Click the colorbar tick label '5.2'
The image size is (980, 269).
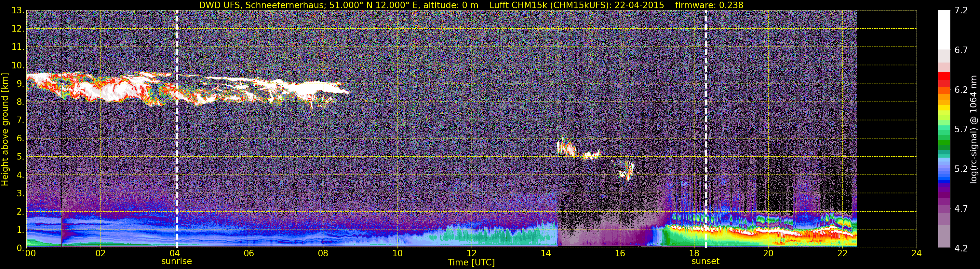[x=961, y=169]
